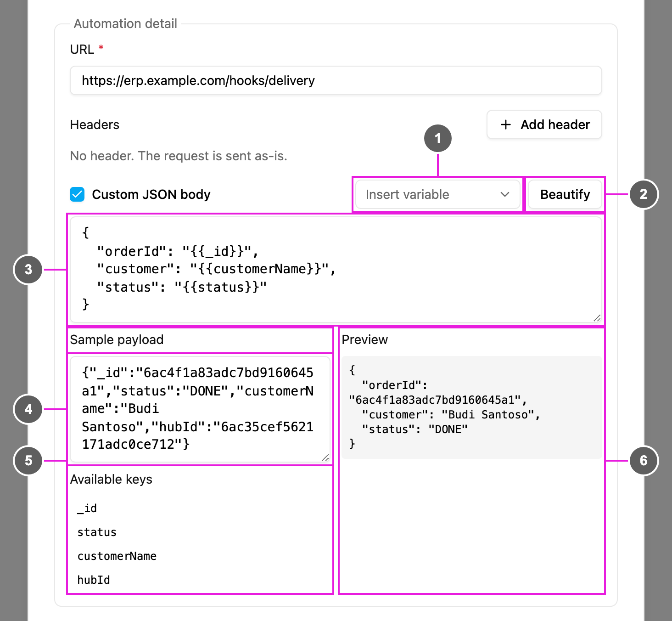Click the Custom JSON body label

(151, 194)
